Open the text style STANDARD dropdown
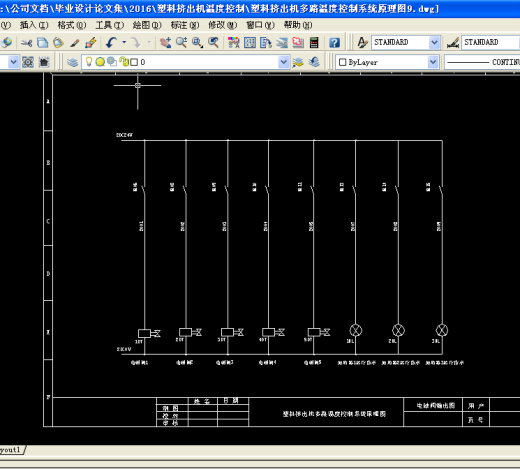 coord(434,42)
